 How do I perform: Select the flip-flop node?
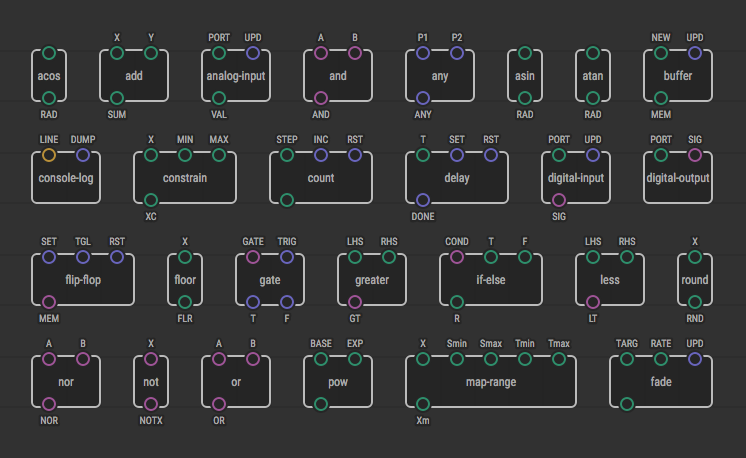pyautogui.click(x=83, y=280)
